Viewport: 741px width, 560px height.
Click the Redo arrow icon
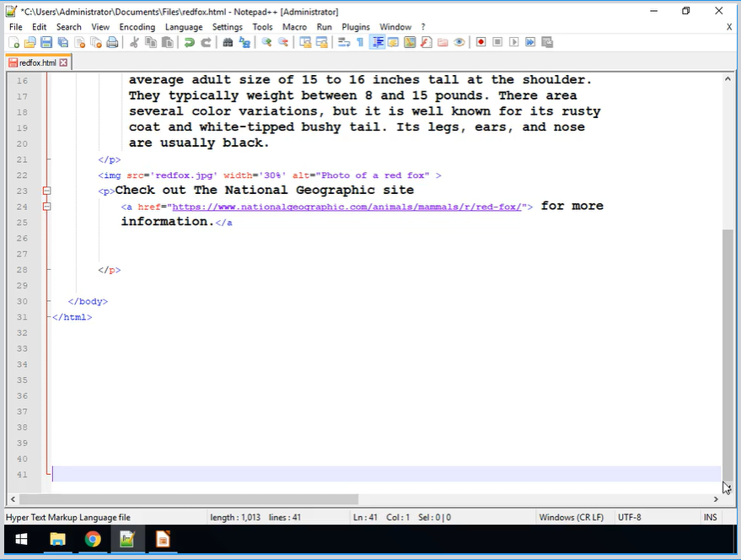(x=206, y=42)
